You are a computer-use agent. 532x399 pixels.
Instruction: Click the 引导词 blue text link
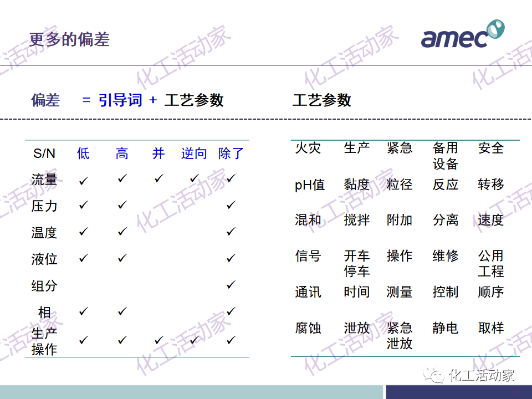121,101
